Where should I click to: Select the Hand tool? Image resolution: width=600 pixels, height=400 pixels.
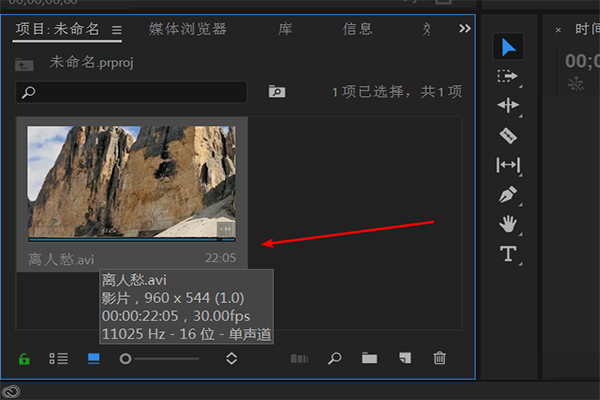click(x=508, y=224)
